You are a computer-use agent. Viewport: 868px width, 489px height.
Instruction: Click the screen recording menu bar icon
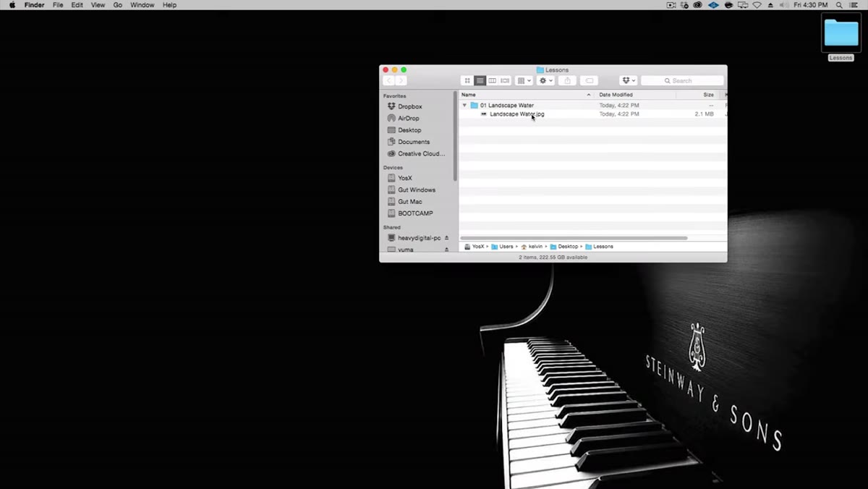671,5
